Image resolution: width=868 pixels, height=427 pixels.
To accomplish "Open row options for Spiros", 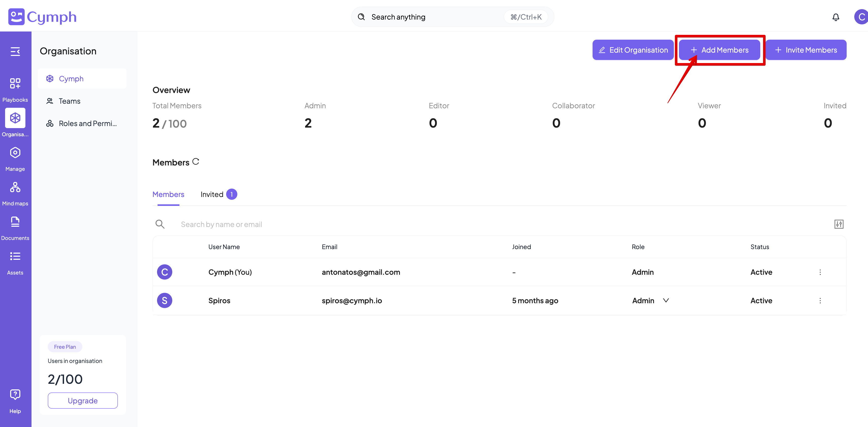I will (x=820, y=300).
